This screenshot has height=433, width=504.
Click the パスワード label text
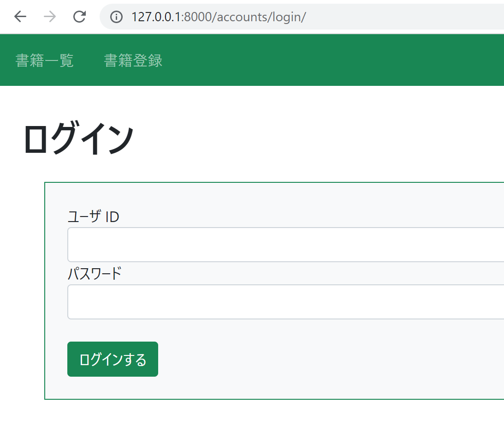click(95, 273)
